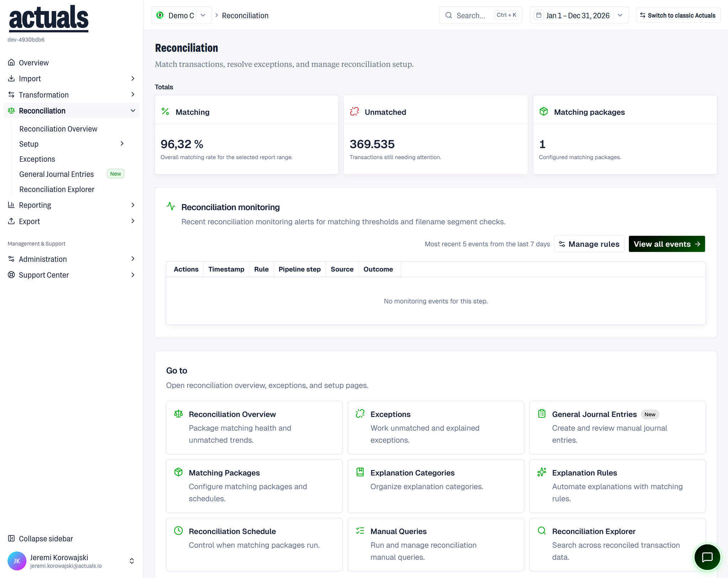Click the Search input field
728x578 pixels.
[480, 15]
